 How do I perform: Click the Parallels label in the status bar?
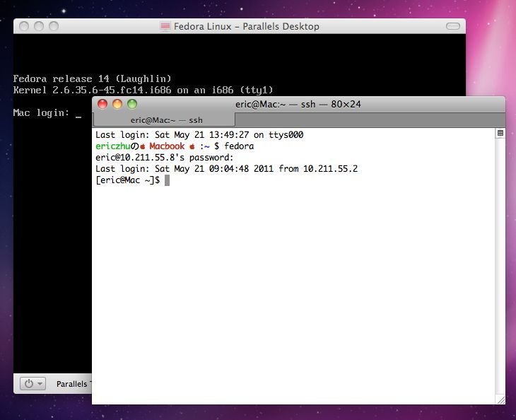click(72, 384)
